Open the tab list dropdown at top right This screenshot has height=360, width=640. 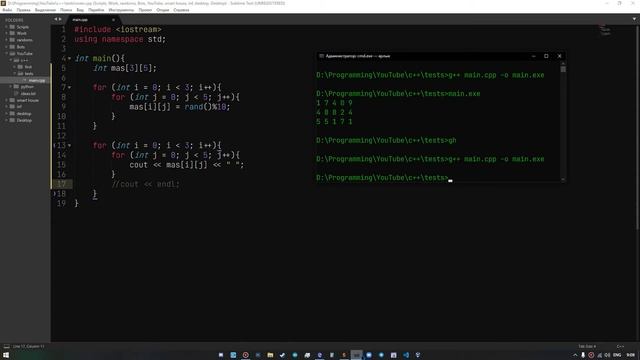tap(634, 19)
